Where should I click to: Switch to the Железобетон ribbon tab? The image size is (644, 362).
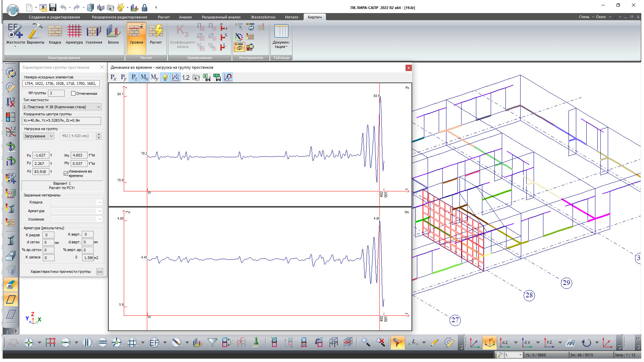263,17
